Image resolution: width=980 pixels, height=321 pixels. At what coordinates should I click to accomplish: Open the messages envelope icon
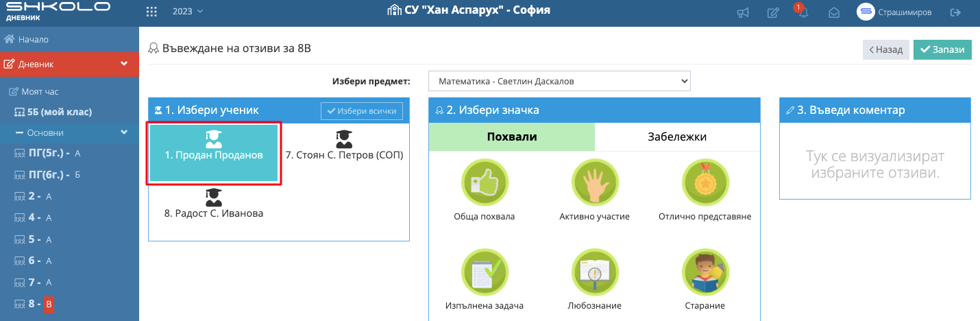tap(834, 12)
